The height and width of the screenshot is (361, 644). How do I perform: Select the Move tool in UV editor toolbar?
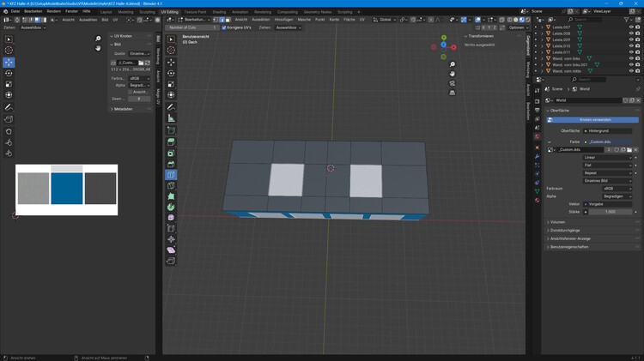click(x=9, y=63)
